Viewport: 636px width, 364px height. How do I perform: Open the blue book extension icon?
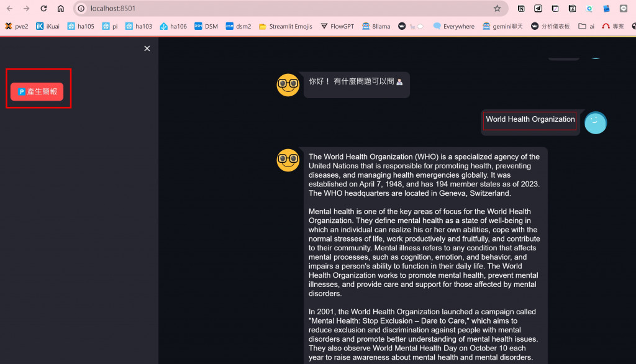pos(606,8)
